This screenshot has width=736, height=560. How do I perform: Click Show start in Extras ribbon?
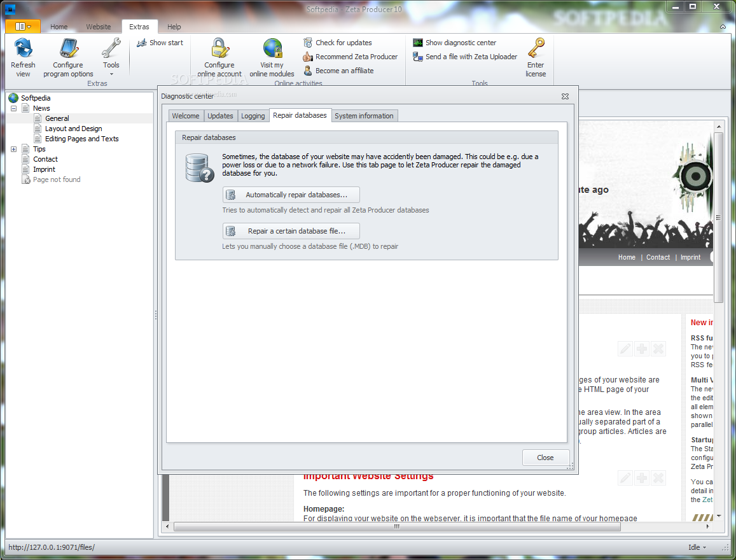point(160,43)
